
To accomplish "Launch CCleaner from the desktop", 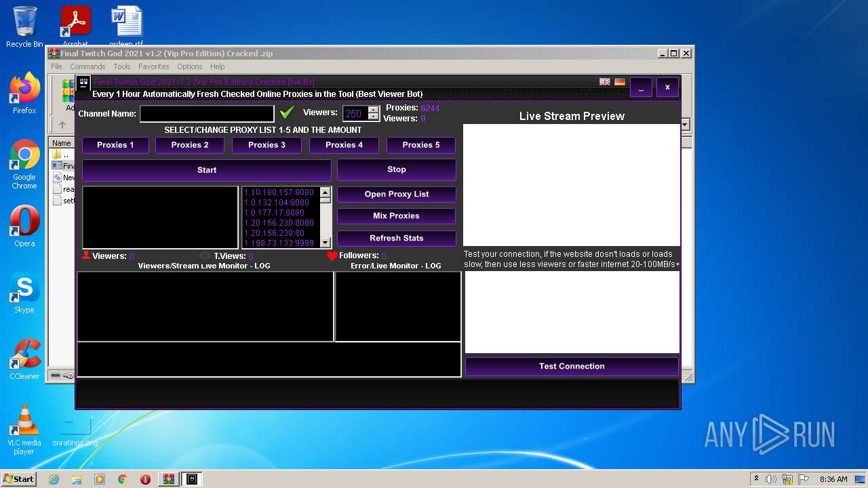I will coord(24,359).
